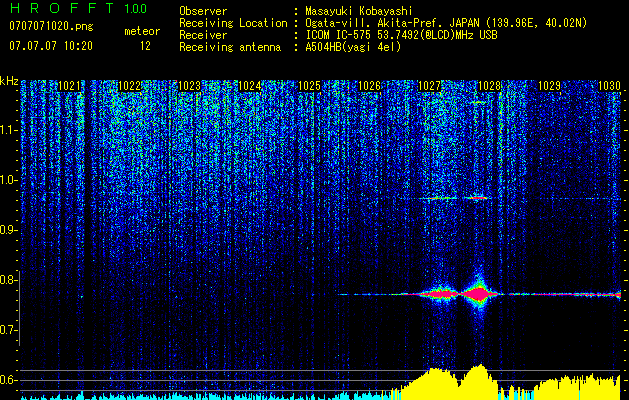Click the red meteor echo near 1027
Viewport: 629px width, 400px height.
[x=439, y=294]
